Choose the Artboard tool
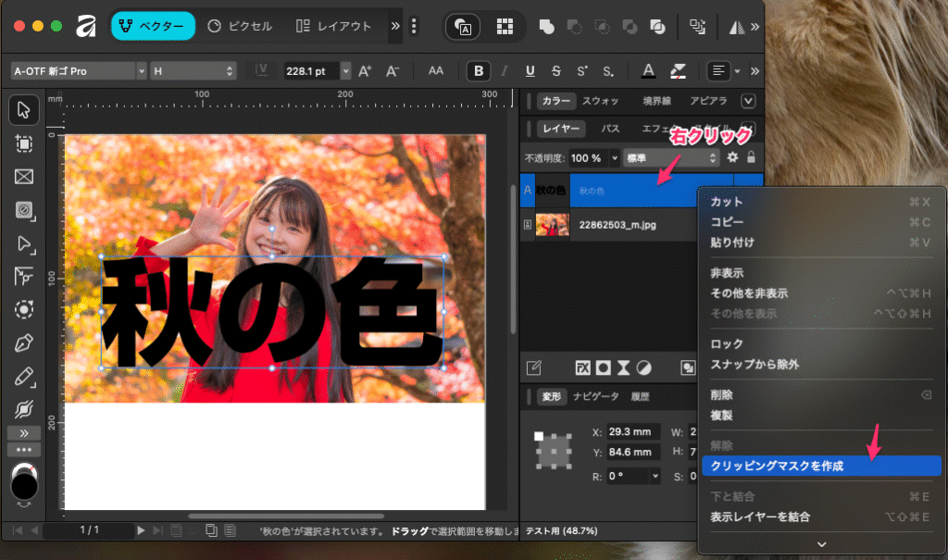948x560 pixels. [x=24, y=143]
